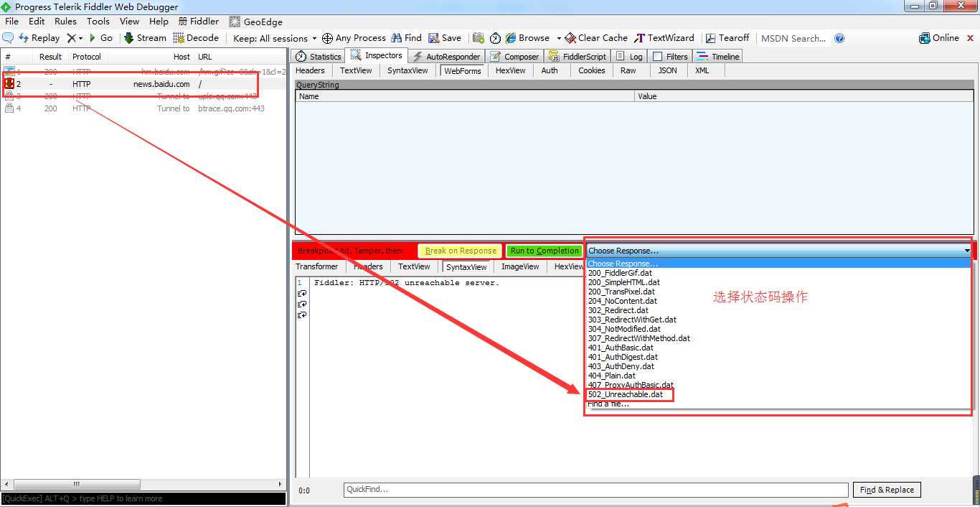Click the Break on Response button
Screen dimensions: 980x507
(461, 251)
